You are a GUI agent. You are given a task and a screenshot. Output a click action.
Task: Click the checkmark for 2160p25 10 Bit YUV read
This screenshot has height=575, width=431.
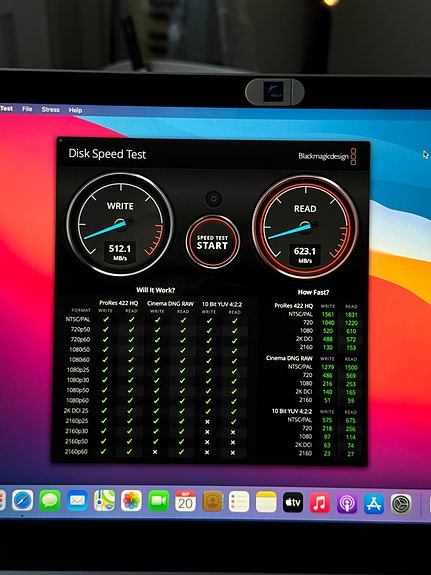tap(233, 422)
